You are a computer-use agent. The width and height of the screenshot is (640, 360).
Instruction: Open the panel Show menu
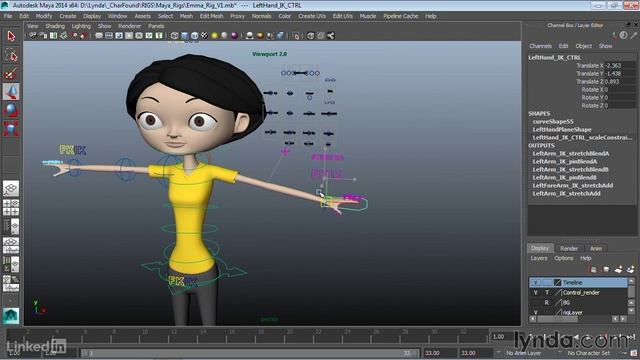(104, 26)
